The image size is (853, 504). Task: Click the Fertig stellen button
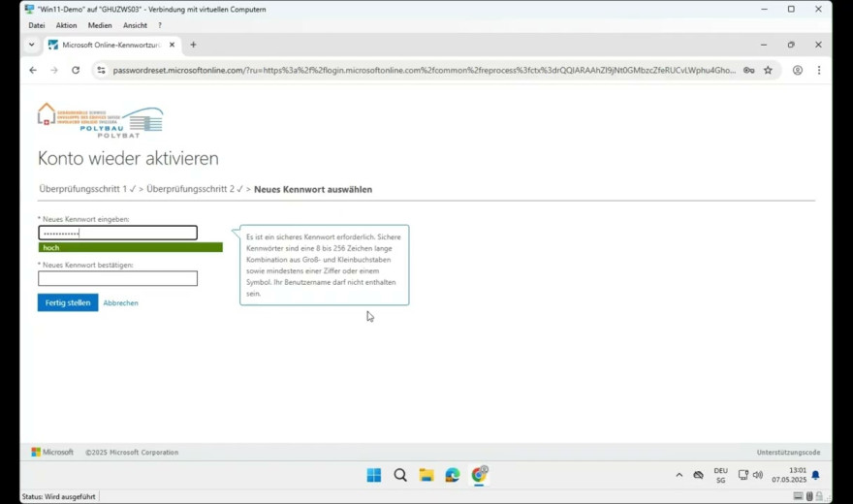point(68,302)
